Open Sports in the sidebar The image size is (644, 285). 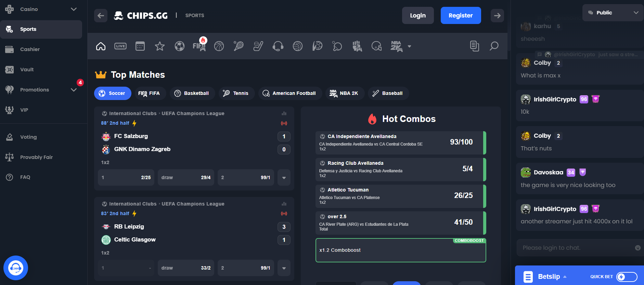pyautogui.click(x=41, y=29)
